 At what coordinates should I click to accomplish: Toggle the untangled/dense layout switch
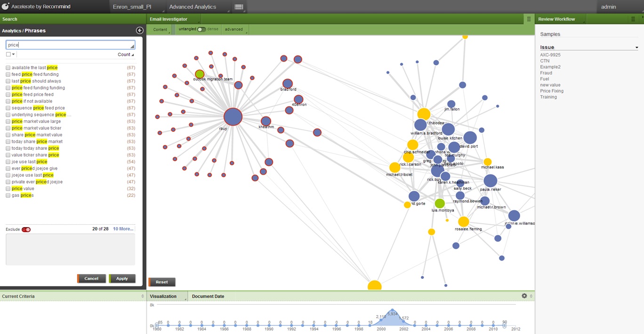pos(201,29)
